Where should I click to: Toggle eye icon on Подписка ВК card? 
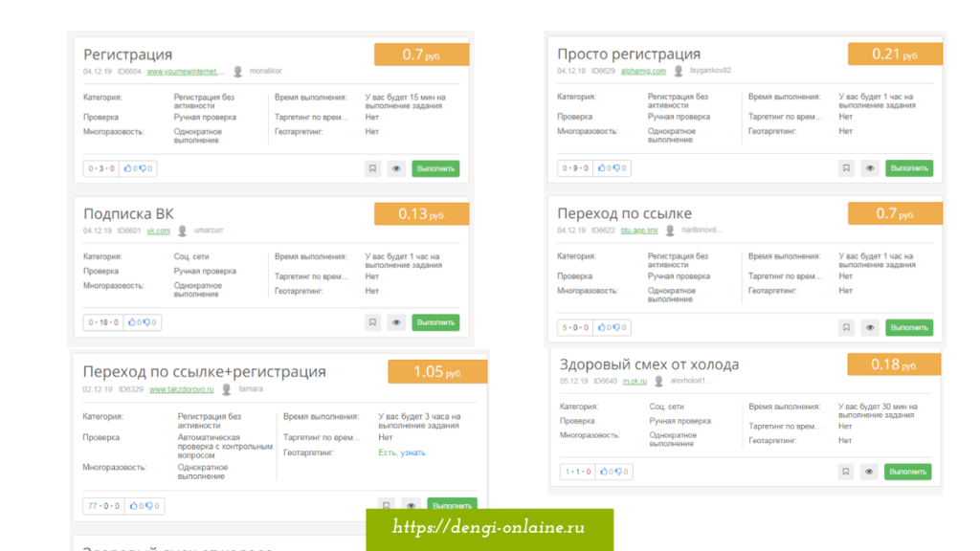(x=396, y=322)
